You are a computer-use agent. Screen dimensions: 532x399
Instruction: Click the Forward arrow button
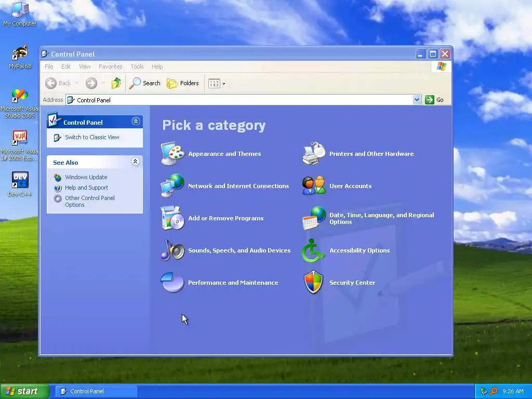tap(91, 83)
